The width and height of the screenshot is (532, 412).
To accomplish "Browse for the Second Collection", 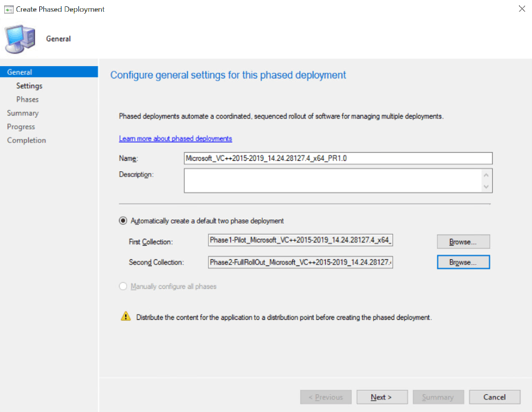I will pos(463,262).
